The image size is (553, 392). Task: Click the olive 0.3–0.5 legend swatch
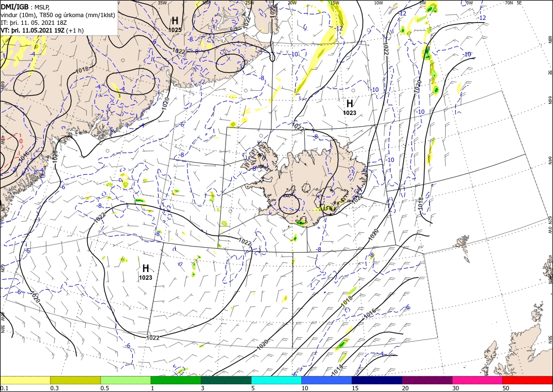point(75,380)
